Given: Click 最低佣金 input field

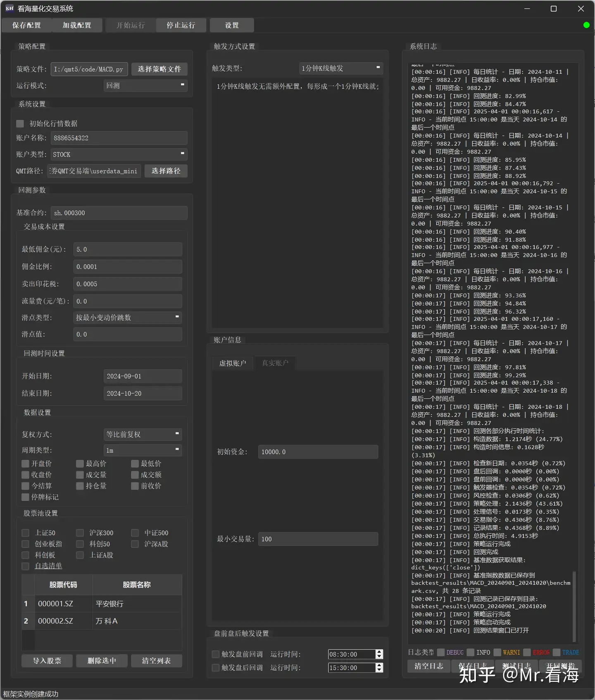Looking at the screenshot, I should tap(128, 249).
